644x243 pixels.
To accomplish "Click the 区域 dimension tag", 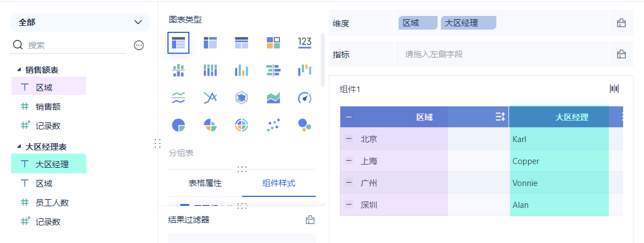I will point(417,23).
